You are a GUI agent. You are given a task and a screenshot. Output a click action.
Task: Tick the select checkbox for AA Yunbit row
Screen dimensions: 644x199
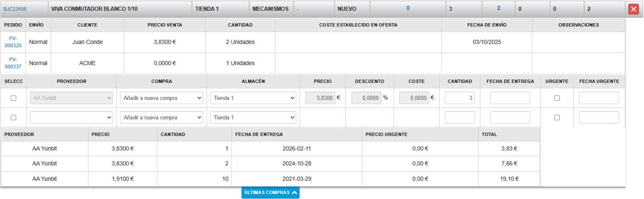tap(13, 98)
